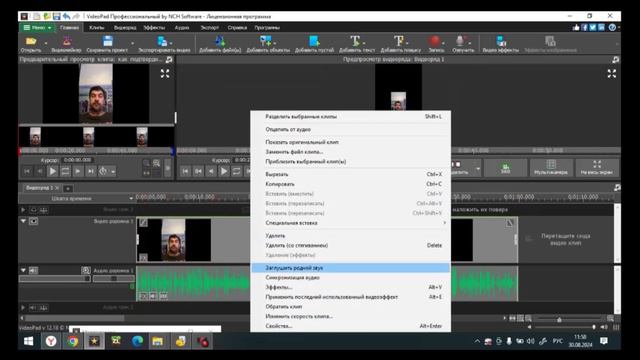Screen dimensions: 640x360
Task: Click Add text (Добавить текст) icon
Action: pos(355,41)
